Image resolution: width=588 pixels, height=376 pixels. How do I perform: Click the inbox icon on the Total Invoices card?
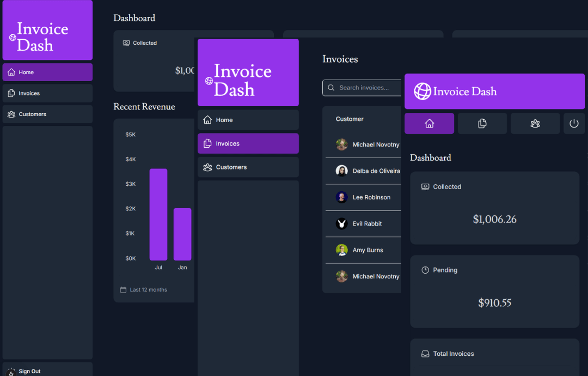(x=425, y=354)
